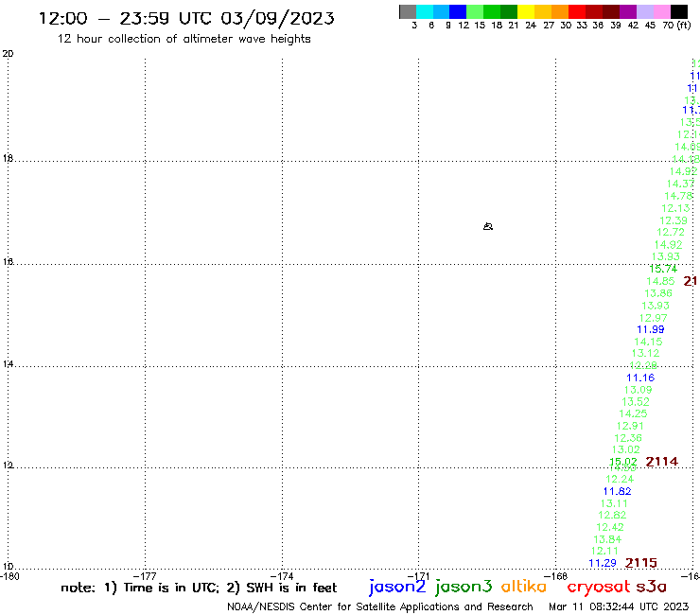Click the wave height value 13.86
700x615 pixels.
(x=658, y=293)
